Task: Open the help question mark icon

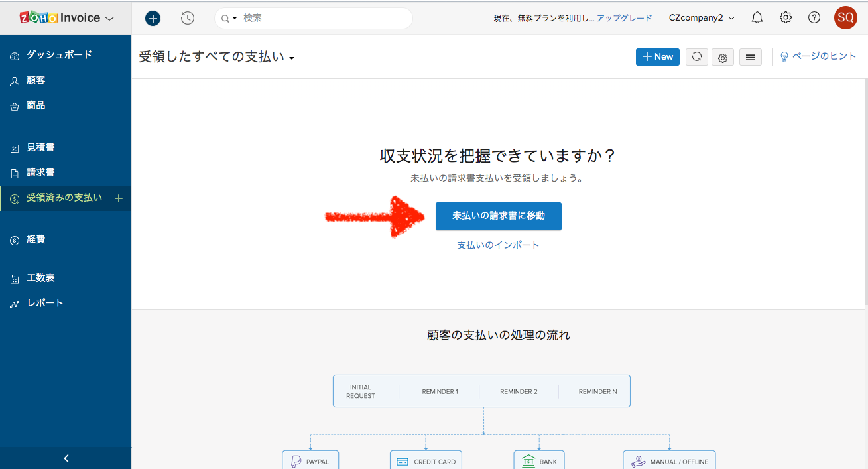Action: [814, 18]
